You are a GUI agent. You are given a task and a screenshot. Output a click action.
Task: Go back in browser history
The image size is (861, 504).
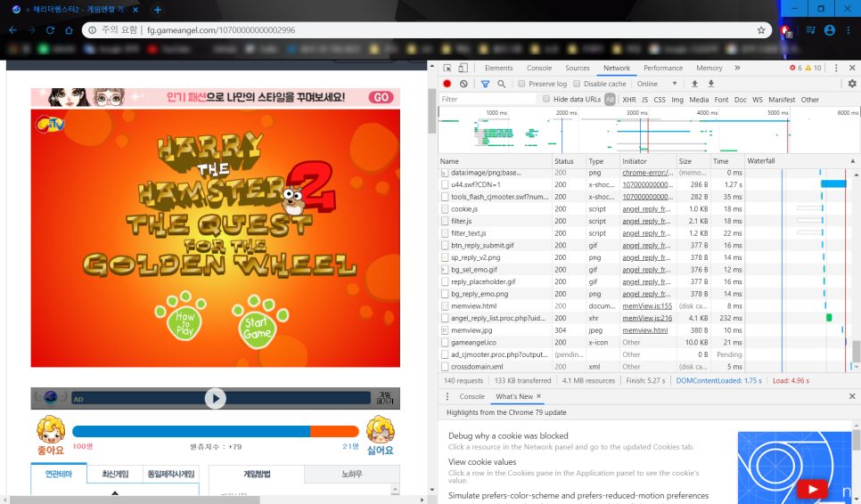click(x=12, y=30)
